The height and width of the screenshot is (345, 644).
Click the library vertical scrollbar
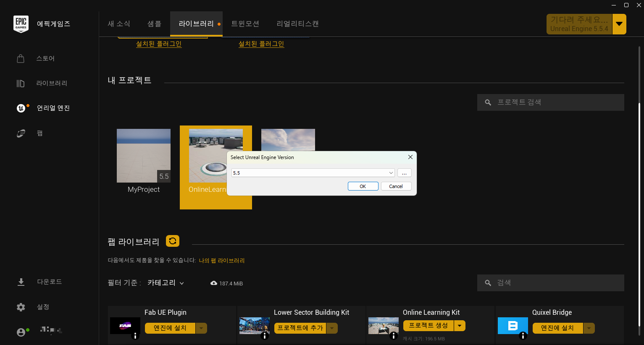click(639, 214)
